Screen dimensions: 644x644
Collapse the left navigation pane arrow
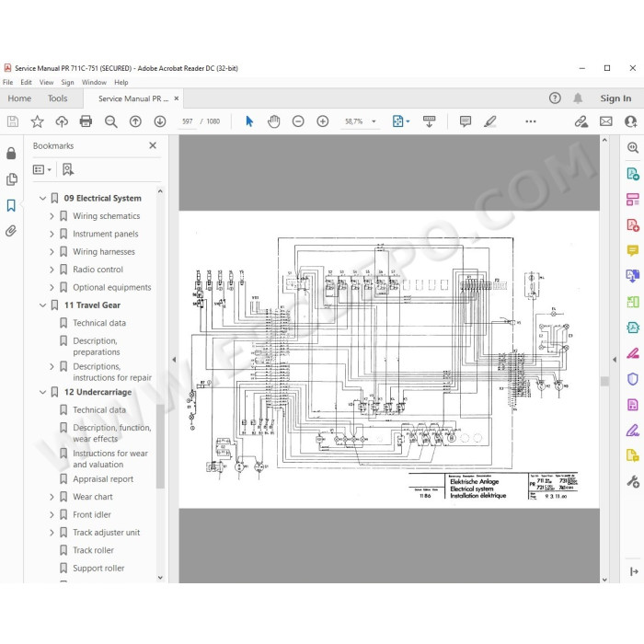(x=174, y=360)
